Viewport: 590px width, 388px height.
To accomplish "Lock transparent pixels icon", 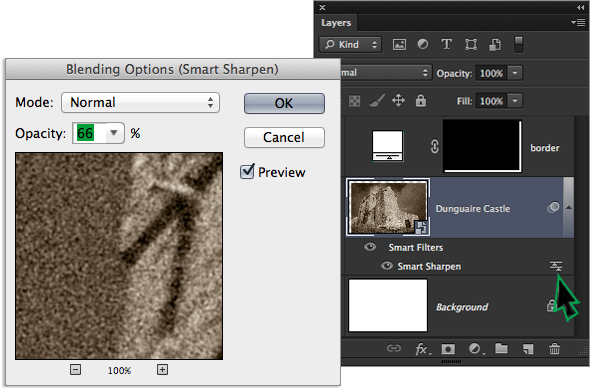I will pyautogui.click(x=354, y=101).
